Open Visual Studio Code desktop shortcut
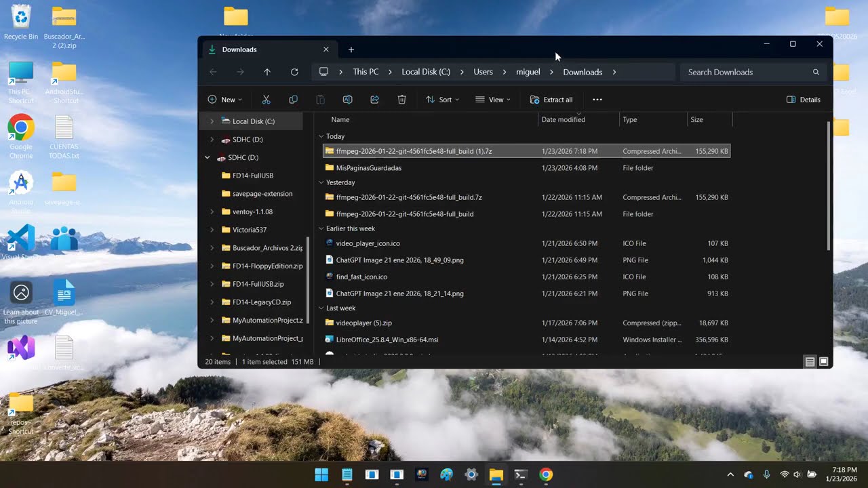 [x=21, y=243]
